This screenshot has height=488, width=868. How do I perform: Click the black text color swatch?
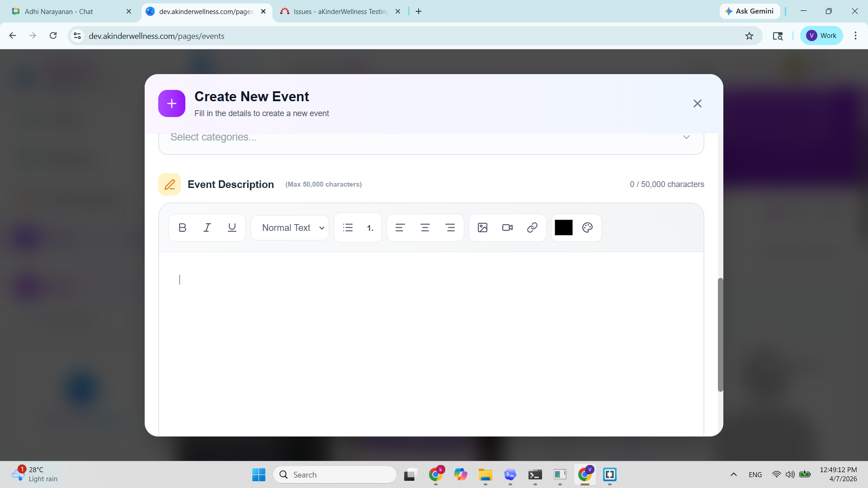(563, 228)
